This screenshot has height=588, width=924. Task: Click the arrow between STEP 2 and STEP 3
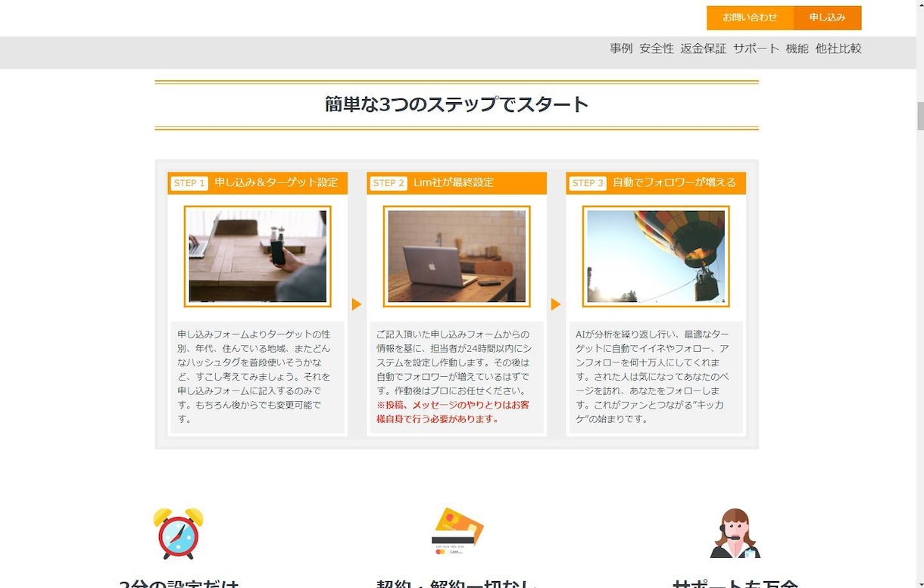click(x=556, y=304)
